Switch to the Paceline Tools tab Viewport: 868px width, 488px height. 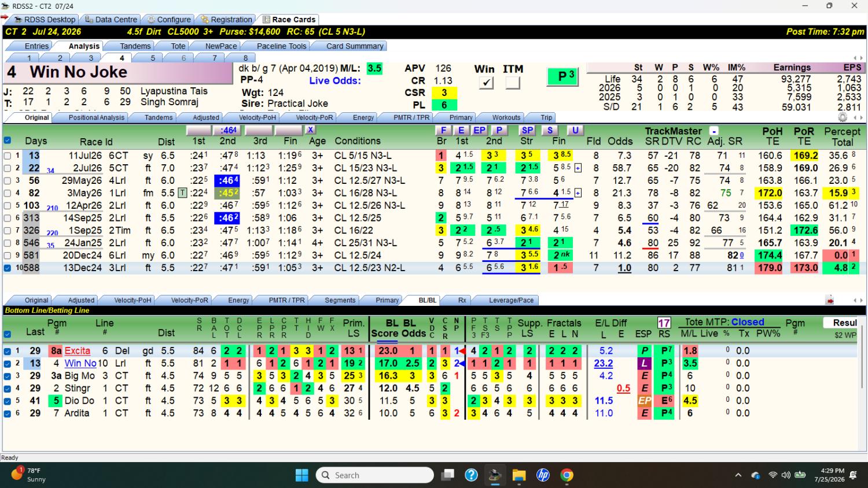coord(281,46)
